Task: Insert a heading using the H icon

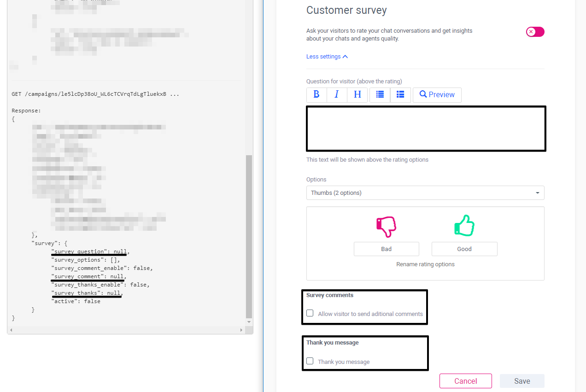Action: (x=357, y=94)
